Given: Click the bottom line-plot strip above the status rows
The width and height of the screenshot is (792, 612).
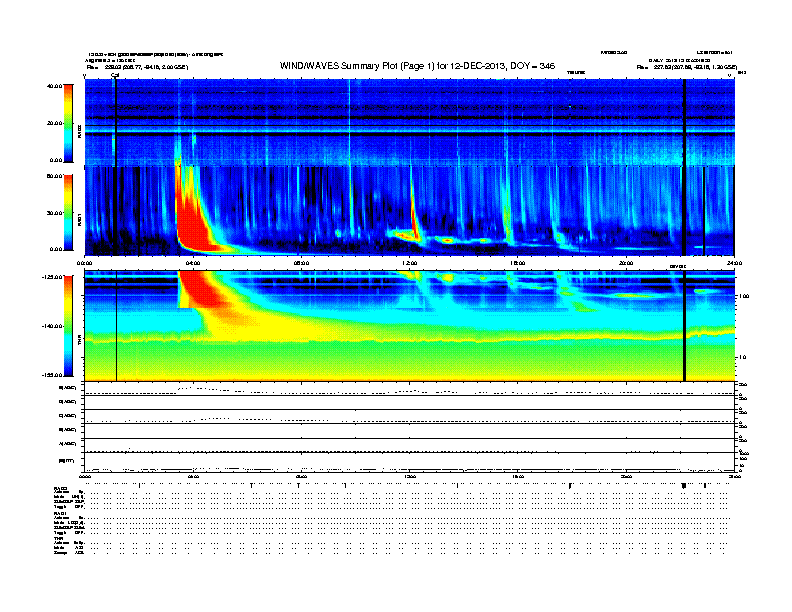Looking at the screenshot, I should (x=409, y=462).
